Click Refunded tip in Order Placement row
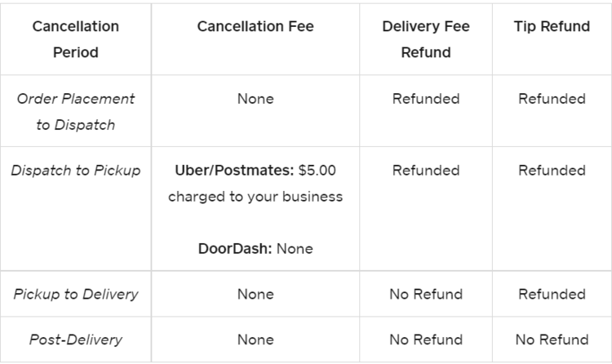Screen dimensions: 612x364 point(552,99)
